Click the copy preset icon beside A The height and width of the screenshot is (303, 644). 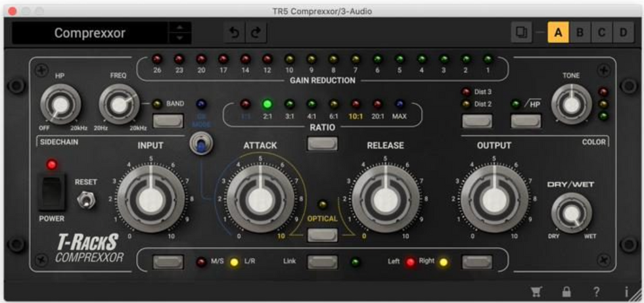(x=522, y=32)
